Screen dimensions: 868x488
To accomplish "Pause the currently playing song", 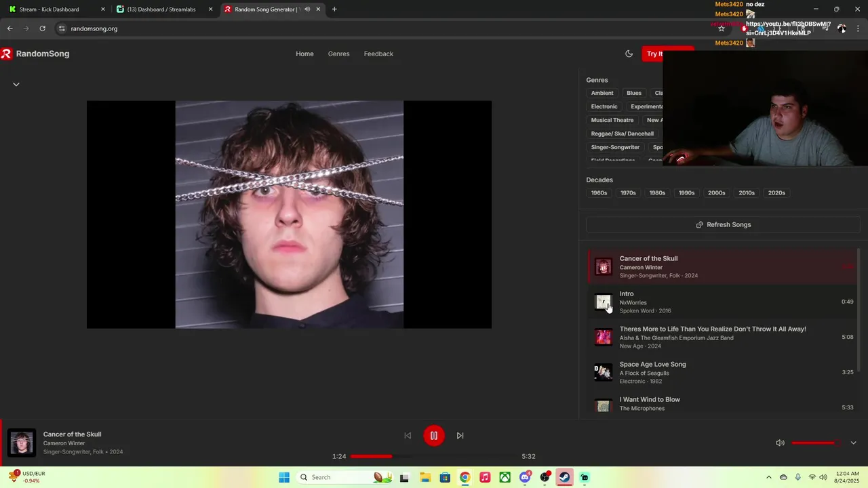I will [x=434, y=435].
